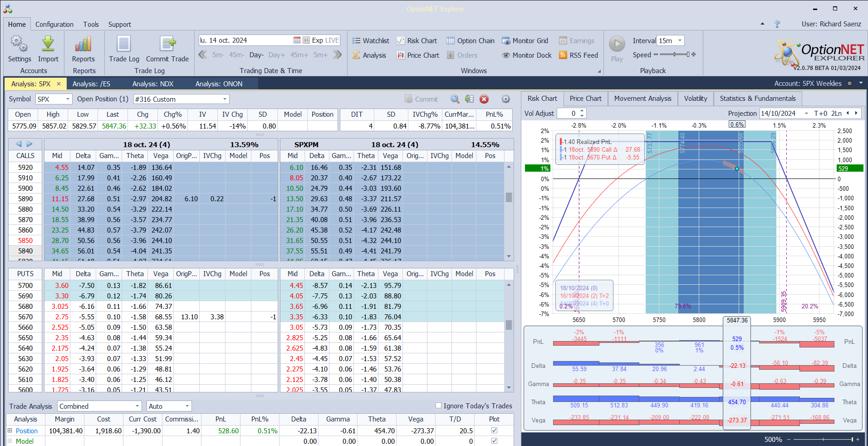Open the Price Chart candlestick window

tap(418, 55)
